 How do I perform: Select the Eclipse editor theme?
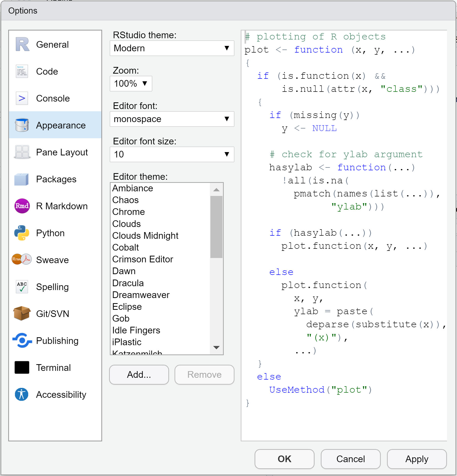[x=160, y=307]
